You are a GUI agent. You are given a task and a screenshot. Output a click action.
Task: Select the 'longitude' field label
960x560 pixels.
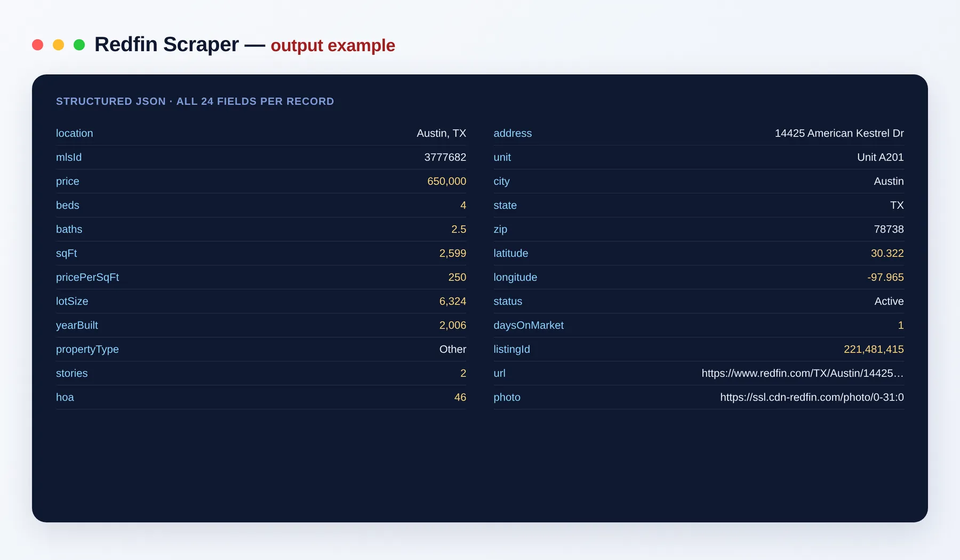click(515, 277)
